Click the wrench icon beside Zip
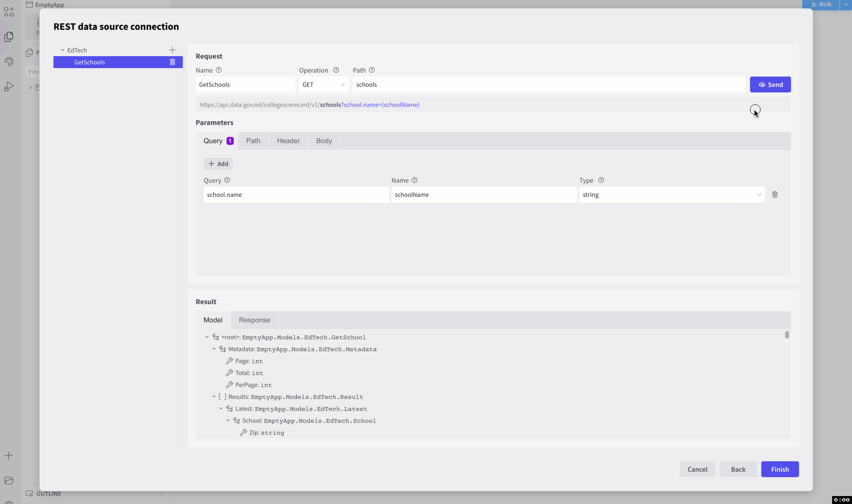 (243, 432)
